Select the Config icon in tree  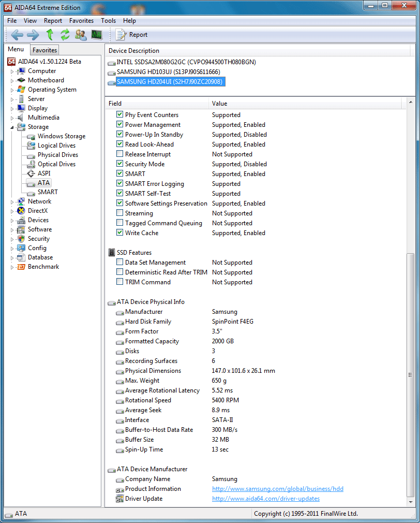coord(21,248)
